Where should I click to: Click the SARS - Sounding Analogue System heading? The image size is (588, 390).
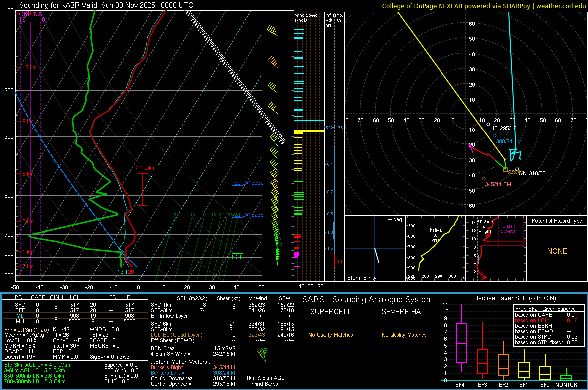(x=368, y=300)
